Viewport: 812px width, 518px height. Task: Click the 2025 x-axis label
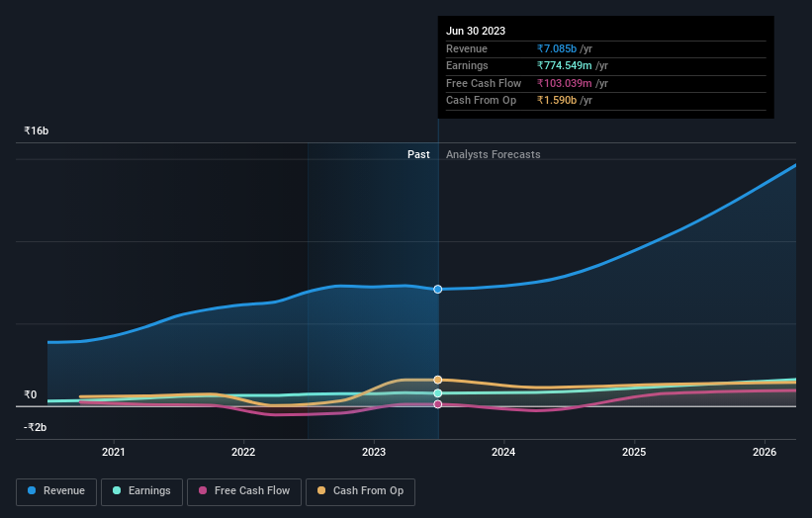click(x=634, y=452)
